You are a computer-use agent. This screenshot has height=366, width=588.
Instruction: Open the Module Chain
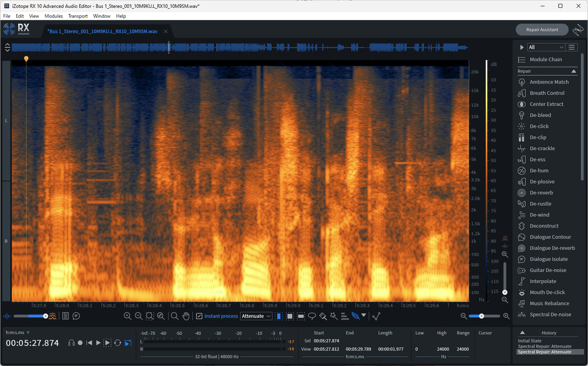coord(545,59)
